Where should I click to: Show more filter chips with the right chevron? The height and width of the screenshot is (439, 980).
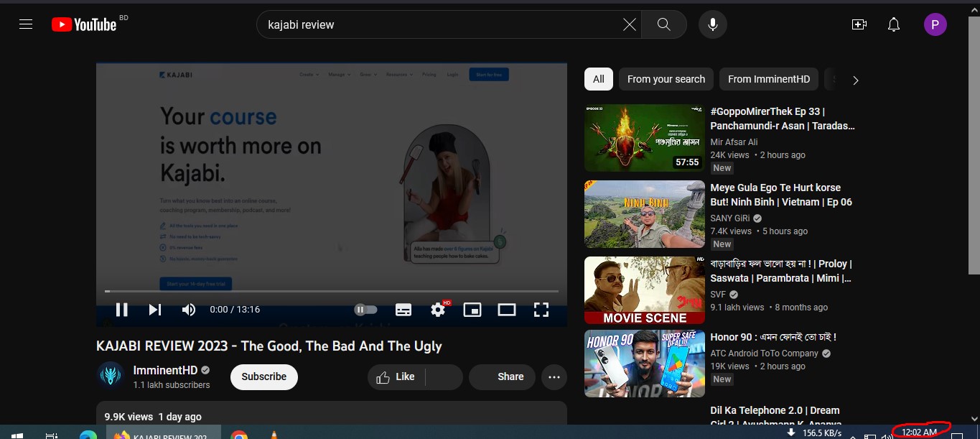[x=855, y=80]
